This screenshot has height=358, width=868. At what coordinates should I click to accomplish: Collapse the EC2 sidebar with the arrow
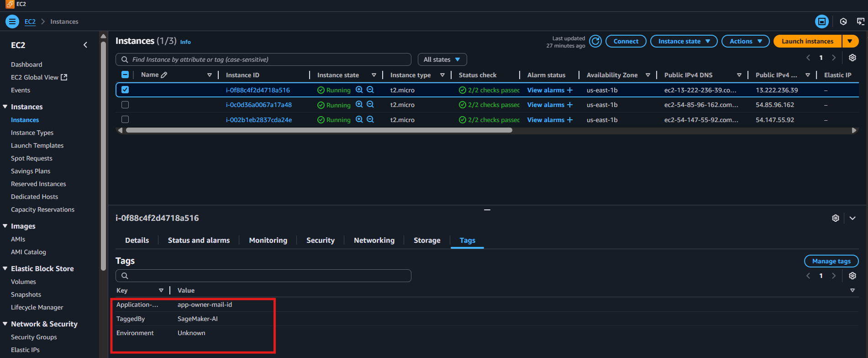pos(85,45)
